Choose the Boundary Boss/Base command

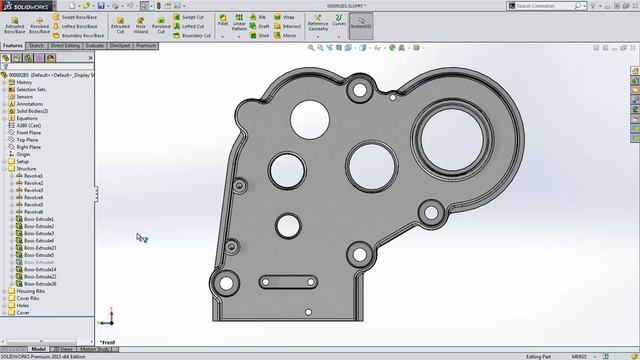78,36
